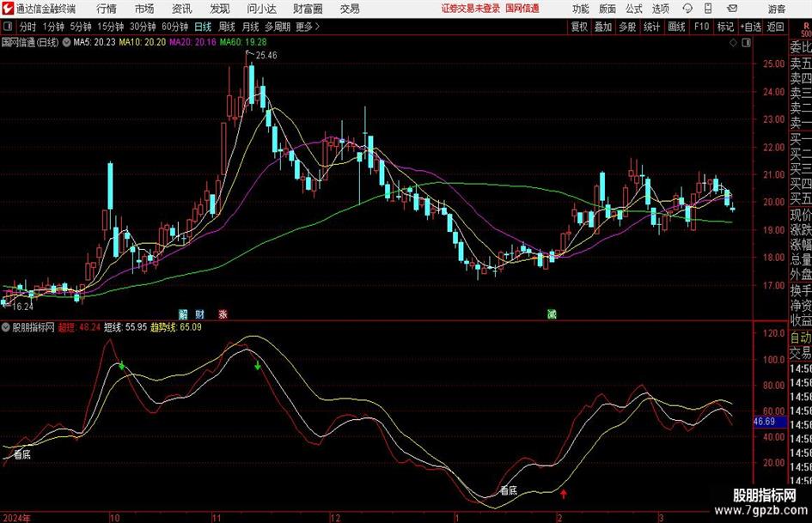Viewport: 812px width, 523px height.
Task: Click the 多股 multi-stock button
Action: pyautogui.click(x=627, y=27)
